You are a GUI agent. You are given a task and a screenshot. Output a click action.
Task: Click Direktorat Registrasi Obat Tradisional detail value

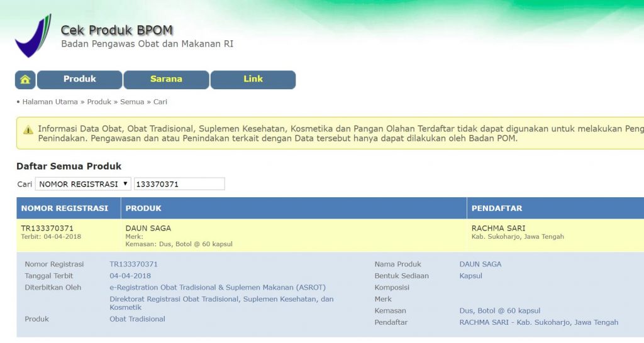pyautogui.click(x=221, y=303)
